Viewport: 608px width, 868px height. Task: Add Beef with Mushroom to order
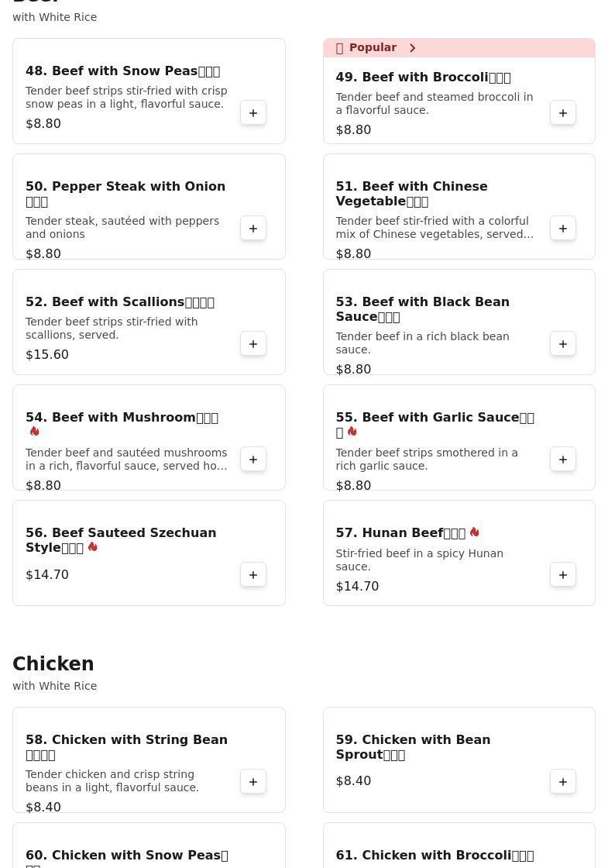(253, 460)
